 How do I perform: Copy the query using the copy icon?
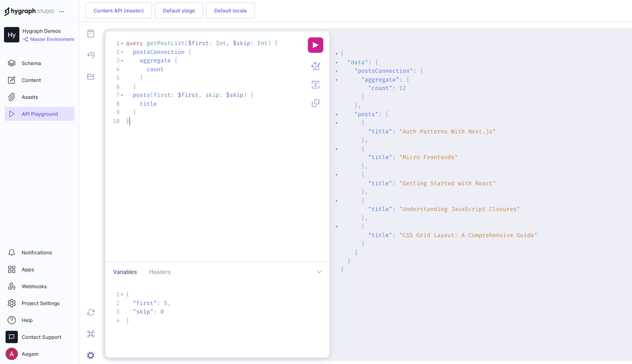pyautogui.click(x=315, y=103)
